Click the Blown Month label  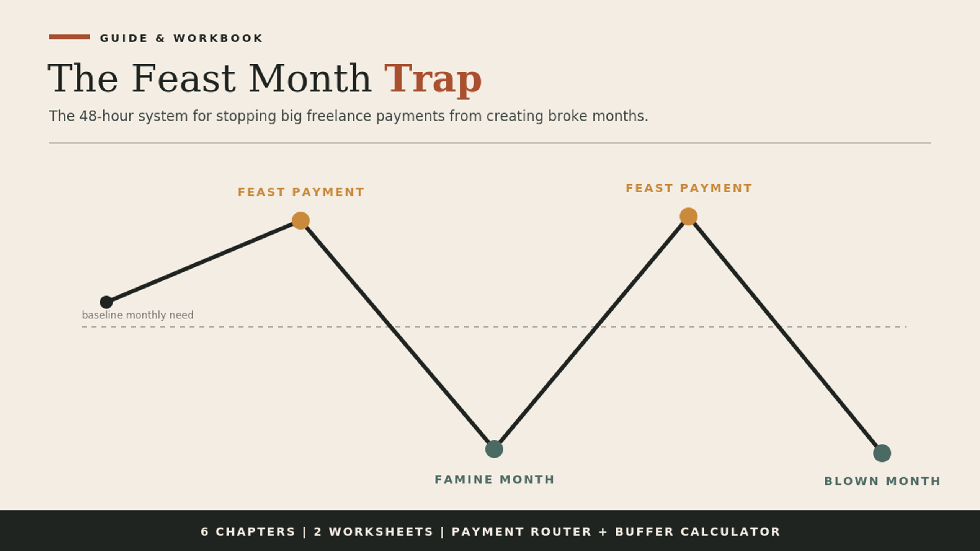[x=882, y=481]
